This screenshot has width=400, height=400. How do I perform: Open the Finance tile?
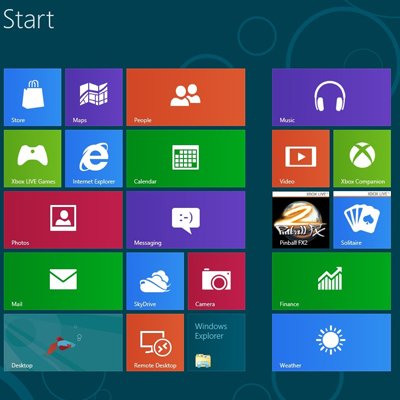(331, 281)
